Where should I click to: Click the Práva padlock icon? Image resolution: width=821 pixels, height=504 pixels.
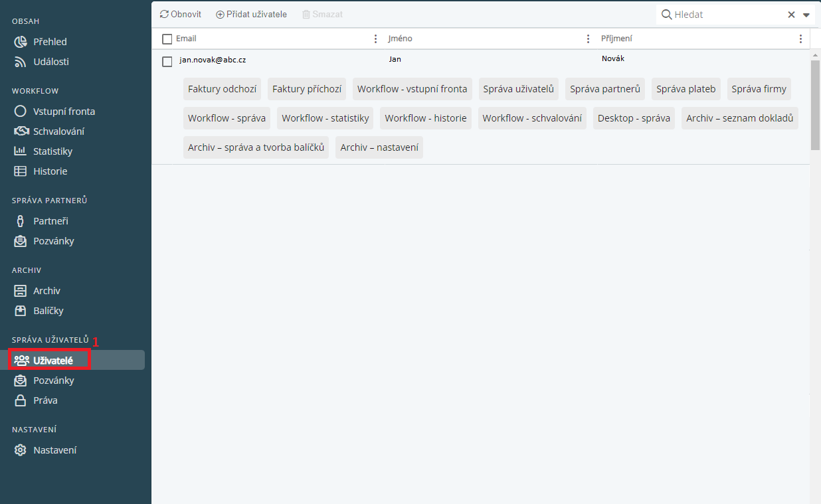click(21, 400)
